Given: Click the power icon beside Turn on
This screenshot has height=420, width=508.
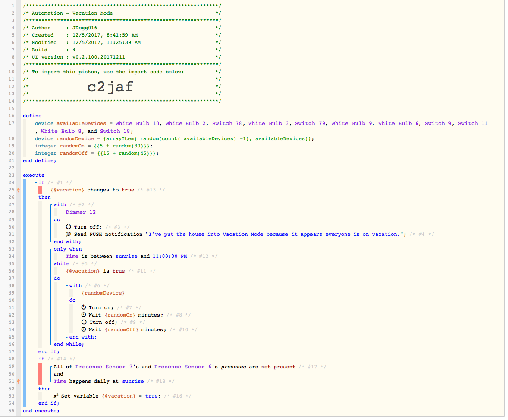Looking at the screenshot, I should coord(84,308).
